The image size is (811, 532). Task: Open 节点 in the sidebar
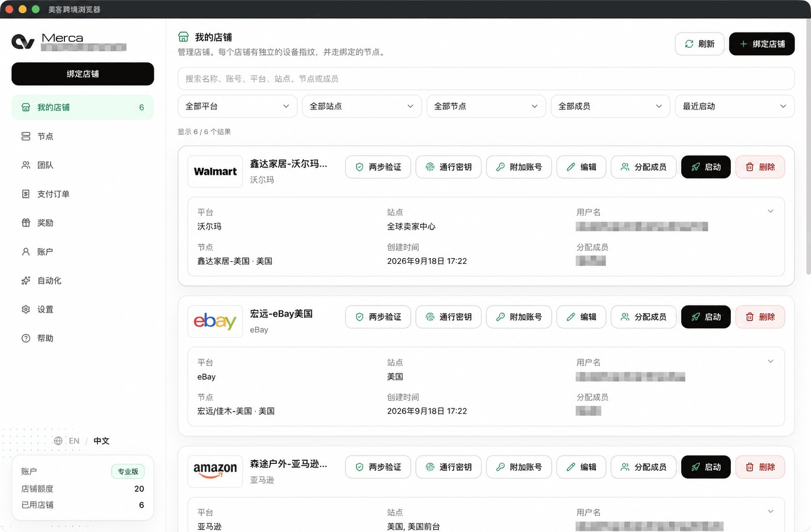click(83, 136)
